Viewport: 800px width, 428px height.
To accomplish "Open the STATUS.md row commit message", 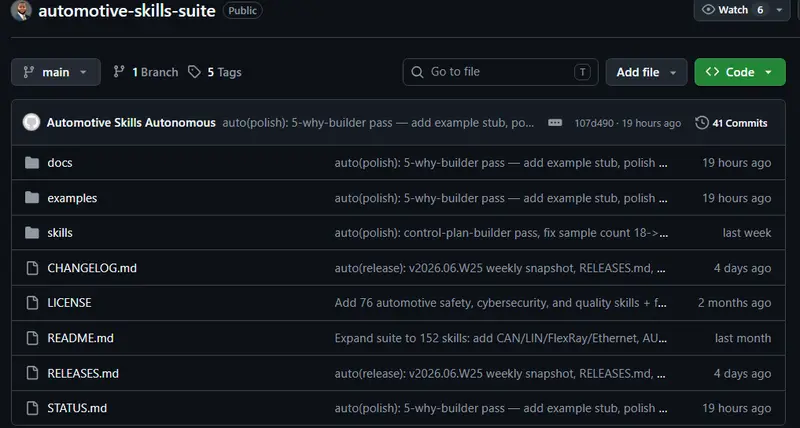I will point(501,408).
